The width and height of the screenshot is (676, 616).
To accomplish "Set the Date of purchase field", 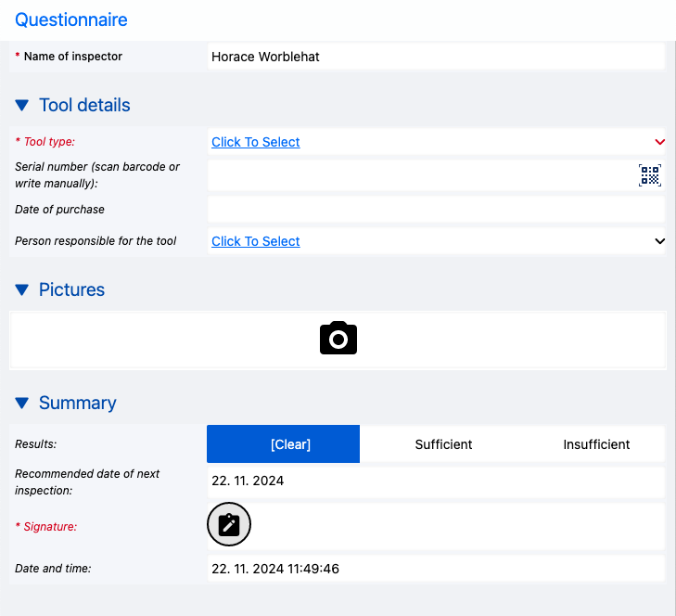I will pos(436,210).
